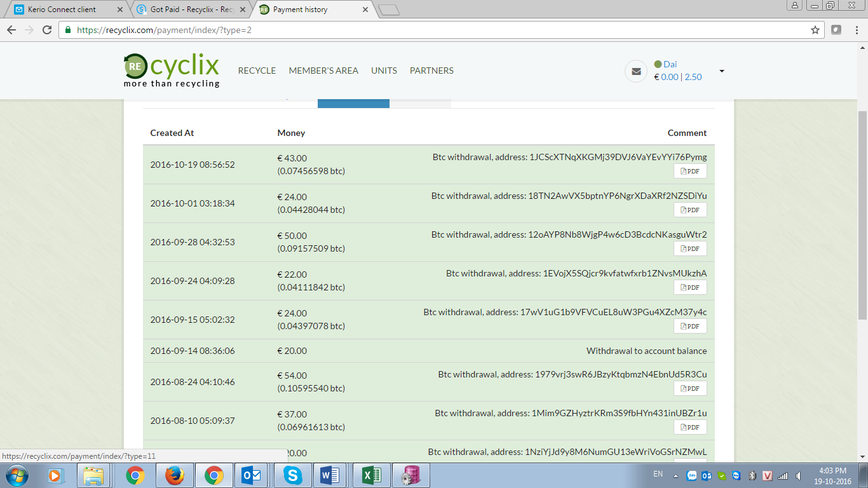This screenshot has width=868, height=488.
Task: Download PDF for the 2016-09-15 withdrawal
Action: coord(690,326)
